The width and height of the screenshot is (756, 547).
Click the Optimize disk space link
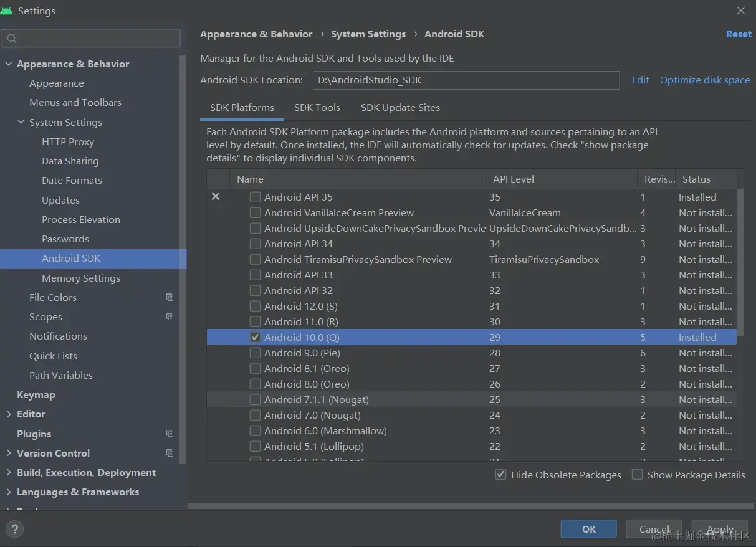(x=705, y=80)
